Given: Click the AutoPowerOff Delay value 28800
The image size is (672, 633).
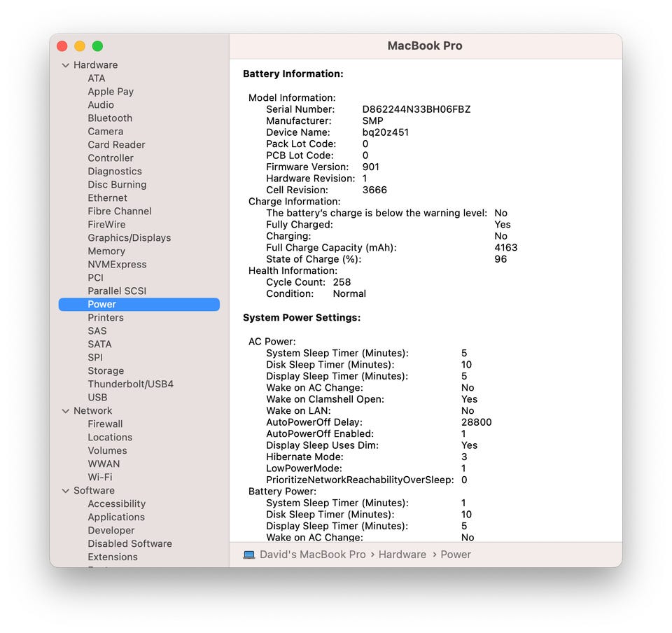Looking at the screenshot, I should point(477,422).
